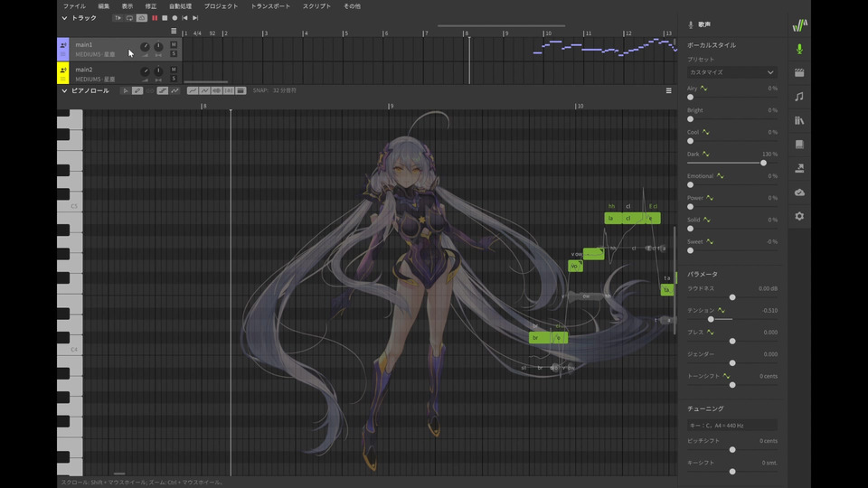This screenshot has width=868, height=488.
Task: Solo the main2 track
Action: (x=174, y=79)
